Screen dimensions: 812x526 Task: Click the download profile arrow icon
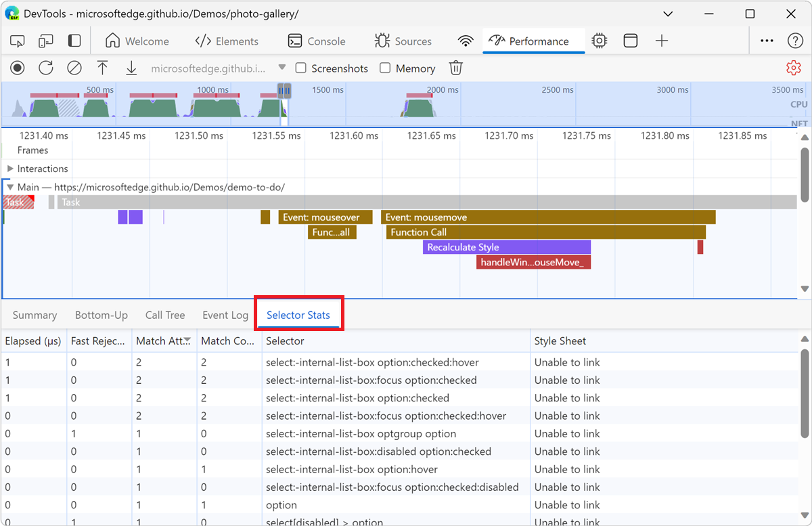131,68
